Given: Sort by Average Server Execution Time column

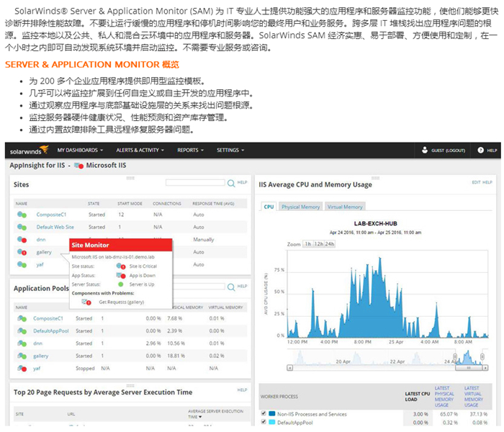Looking at the screenshot, I should tap(215, 414).
